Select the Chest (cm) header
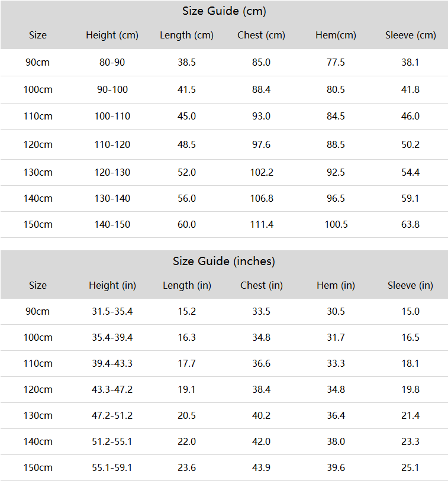This screenshot has width=448, height=481. point(261,35)
